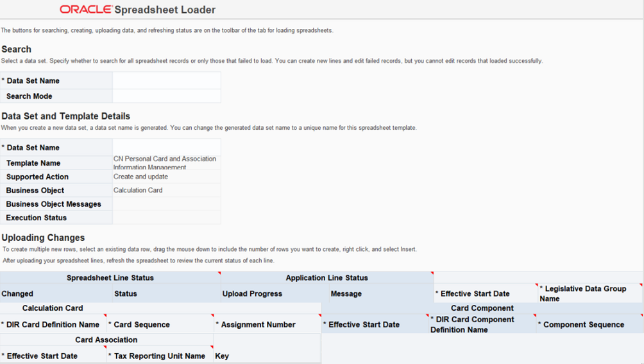Click the Search Data Set Name input field

click(x=167, y=80)
